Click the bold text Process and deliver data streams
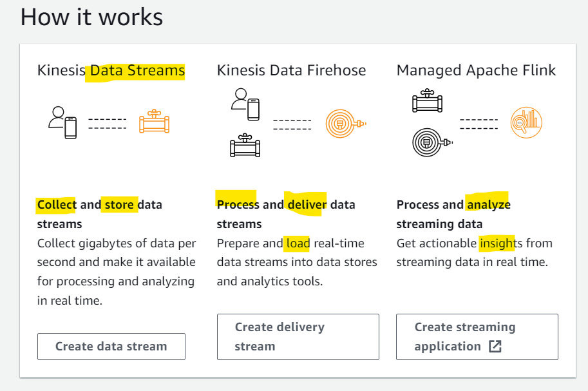This screenshot has height=391, width=588. tap(286, 215)
